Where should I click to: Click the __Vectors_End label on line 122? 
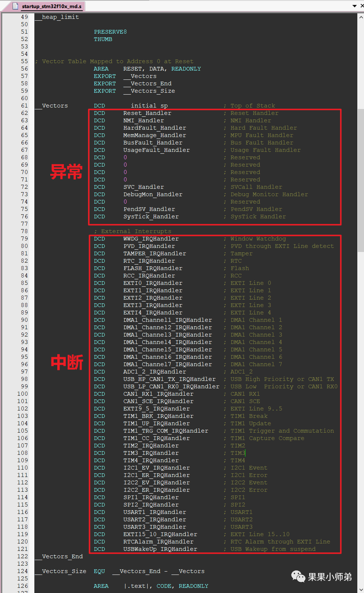(59, 556)
